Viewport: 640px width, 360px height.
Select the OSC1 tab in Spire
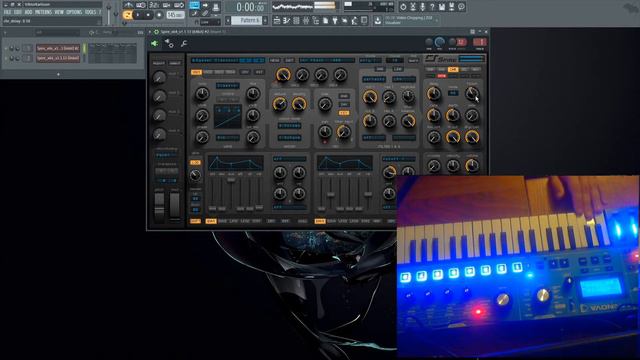[196, 72]
